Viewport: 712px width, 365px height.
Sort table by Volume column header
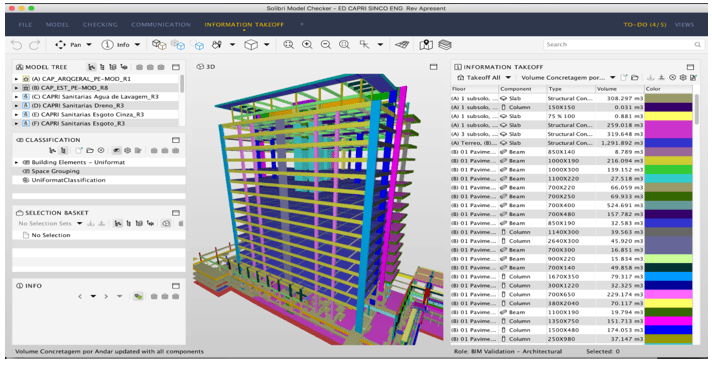click(620, 89)
